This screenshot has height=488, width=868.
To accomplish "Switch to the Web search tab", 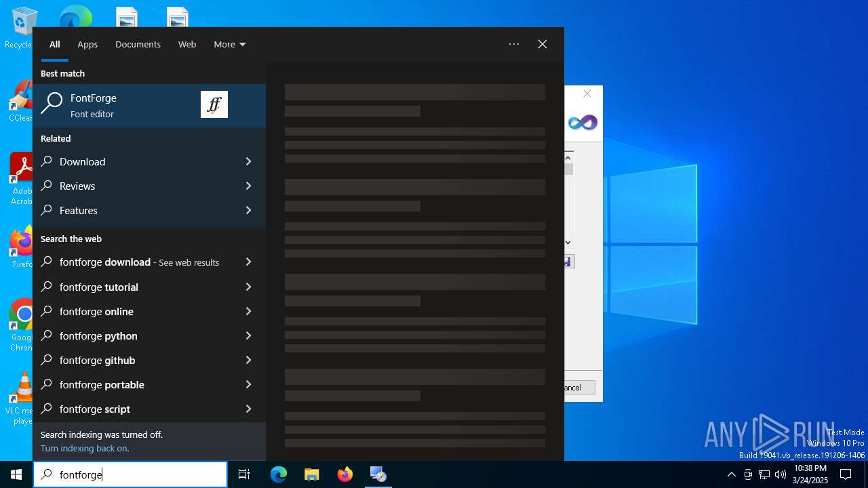I will coord(187,44).
